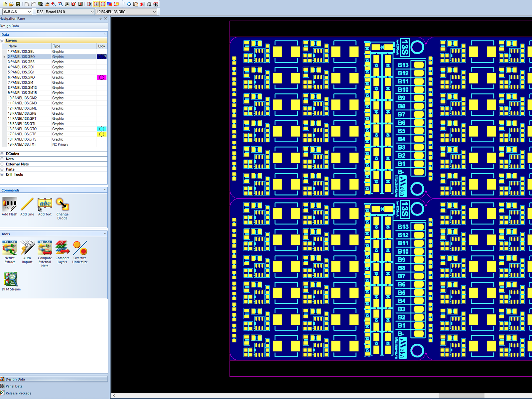532x399 pixels.
Task: Click the Zoom In magnifier icon
Action: point(54,4)
